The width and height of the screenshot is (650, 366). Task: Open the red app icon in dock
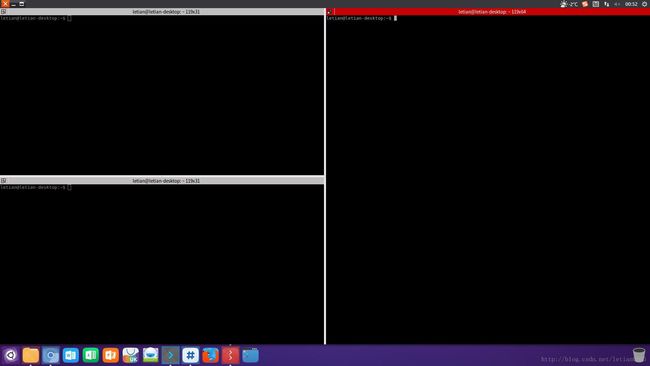(x=230, y=355)
